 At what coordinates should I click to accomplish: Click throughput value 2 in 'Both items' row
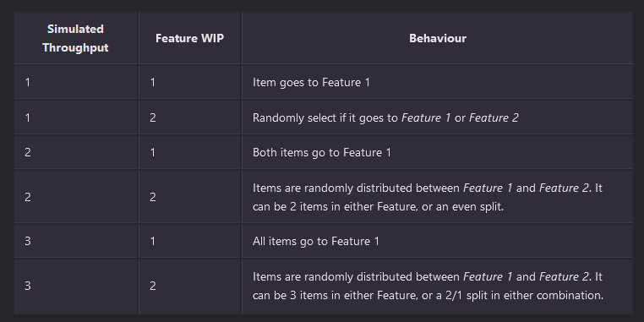coord(28,153)
